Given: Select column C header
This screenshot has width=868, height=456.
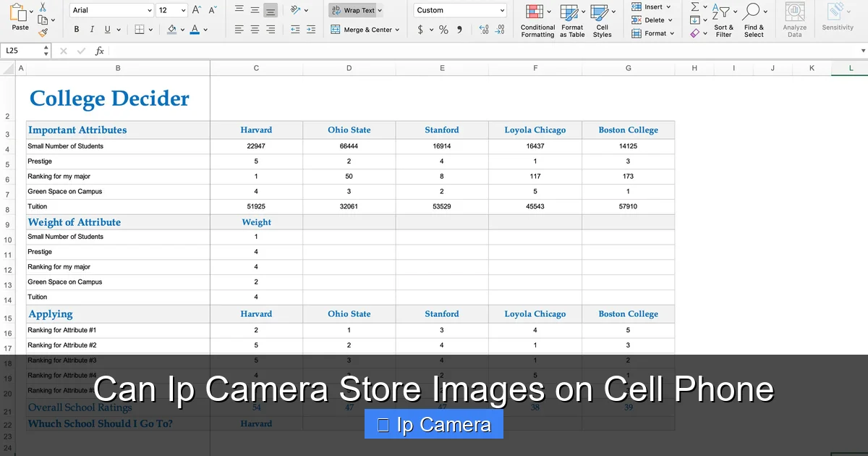Looking at the screenshot, I should (256, 68).
